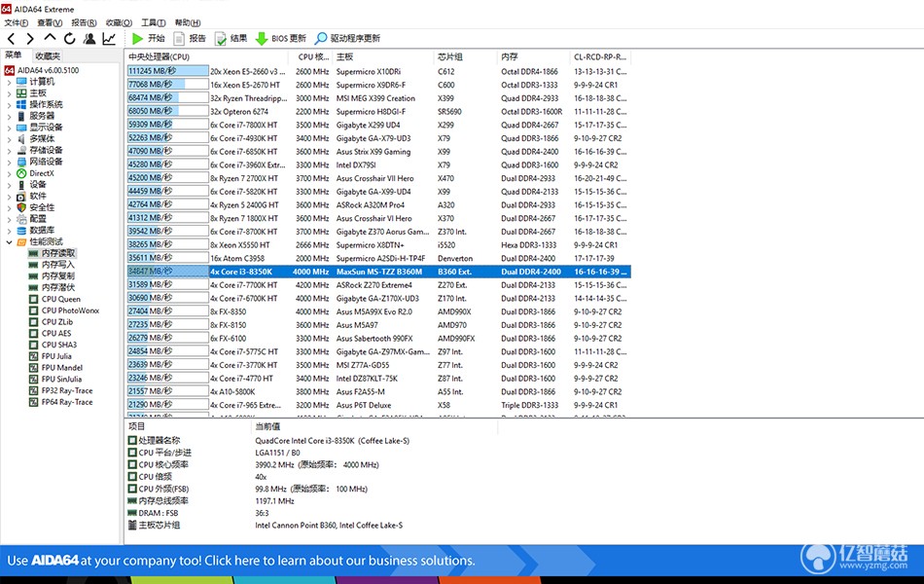
Task: Select the CPU Queen benchmark icon
Action: click(x=34, y=299)
